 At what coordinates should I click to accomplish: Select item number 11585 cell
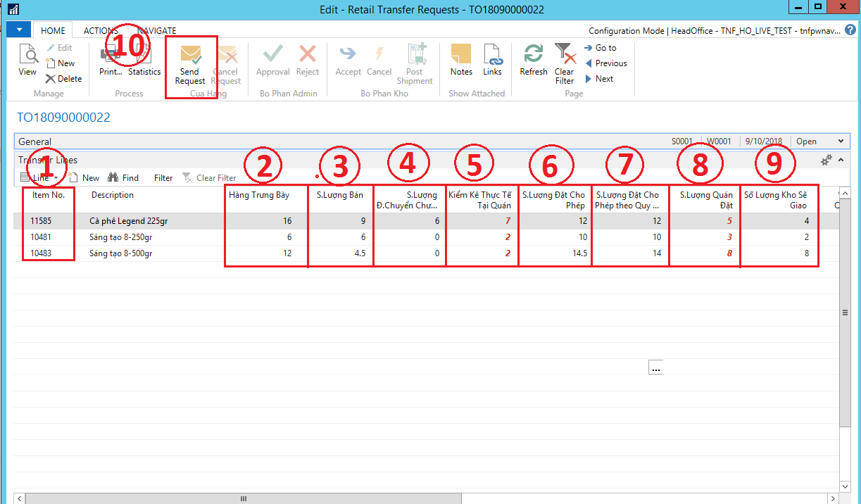point(40,220)
